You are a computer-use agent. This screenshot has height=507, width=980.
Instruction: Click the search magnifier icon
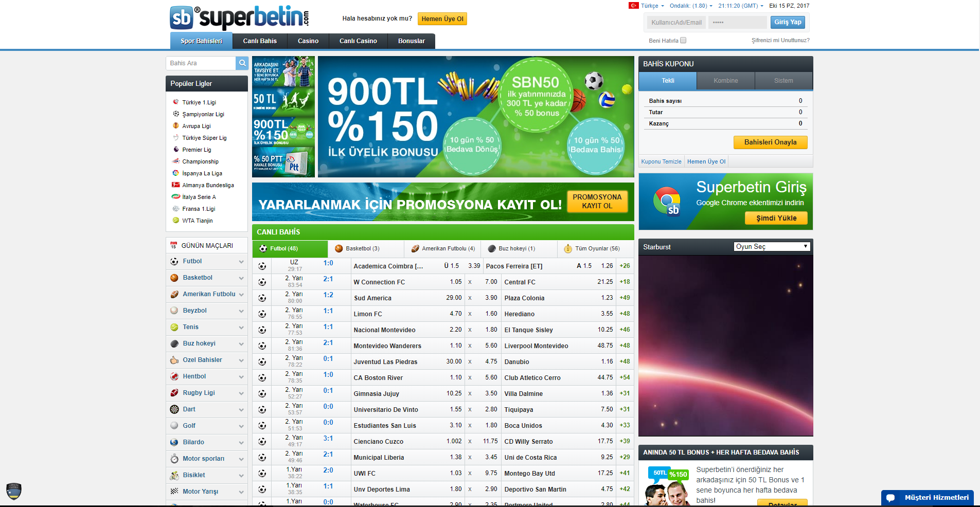pyautogui.click(x=242, y=63)
